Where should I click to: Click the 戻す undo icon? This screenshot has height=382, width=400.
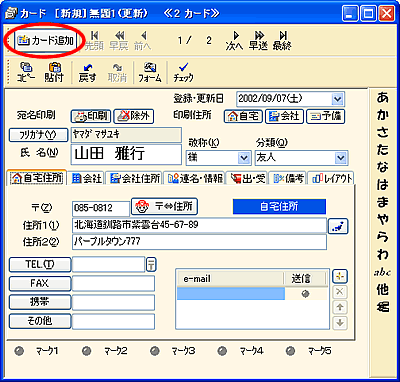(87, 72)
